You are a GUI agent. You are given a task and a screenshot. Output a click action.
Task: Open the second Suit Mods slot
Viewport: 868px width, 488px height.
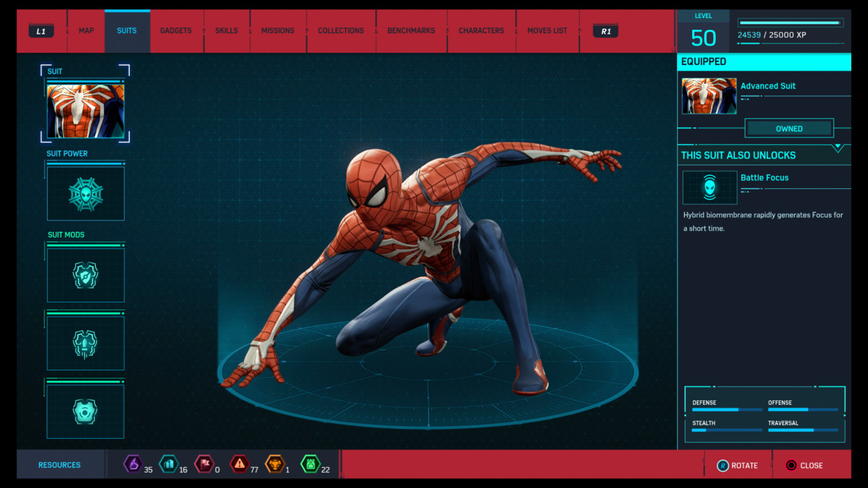click(86, 343)
